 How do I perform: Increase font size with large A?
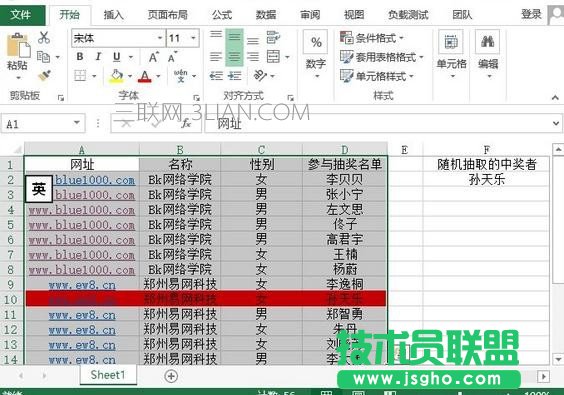154,57
